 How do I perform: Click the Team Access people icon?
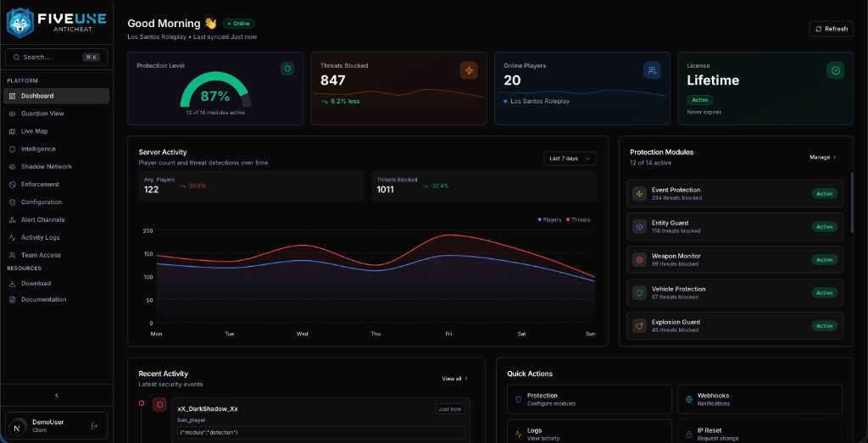coord(12,255)
